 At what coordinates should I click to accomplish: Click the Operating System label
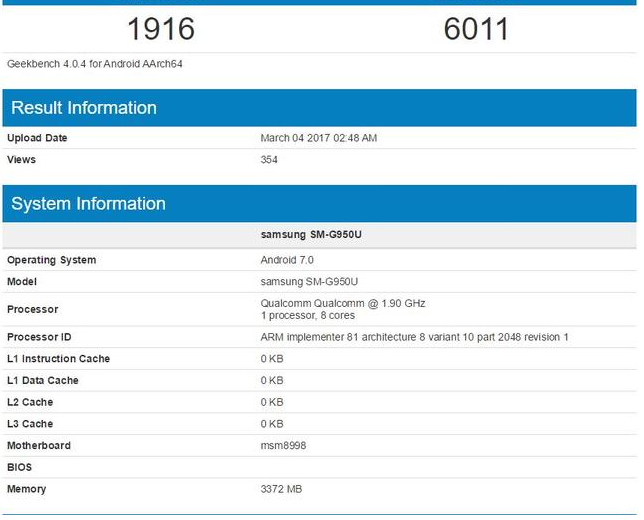point(51,260)
